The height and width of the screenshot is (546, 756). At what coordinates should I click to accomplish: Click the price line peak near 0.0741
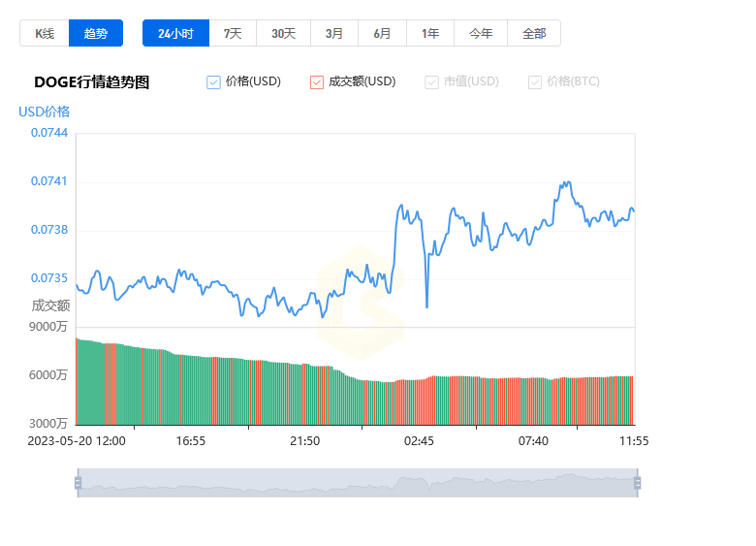pyautogui.click(x=565, y=182)
